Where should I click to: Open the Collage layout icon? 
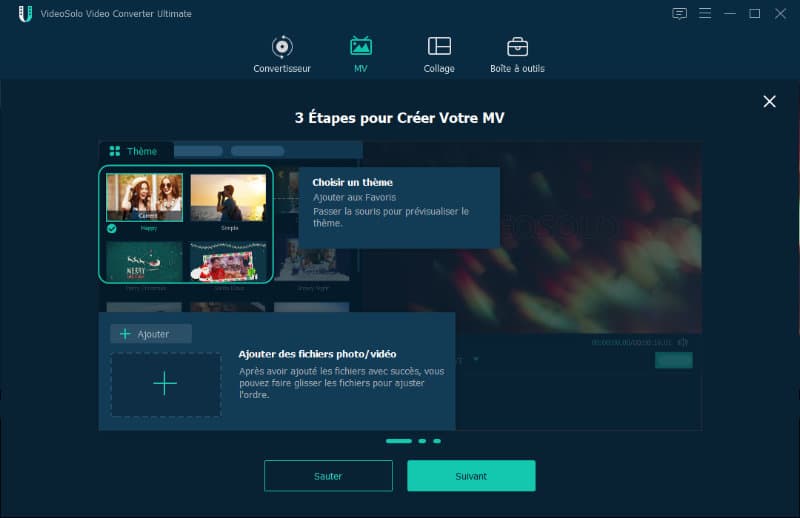[439, 46]
